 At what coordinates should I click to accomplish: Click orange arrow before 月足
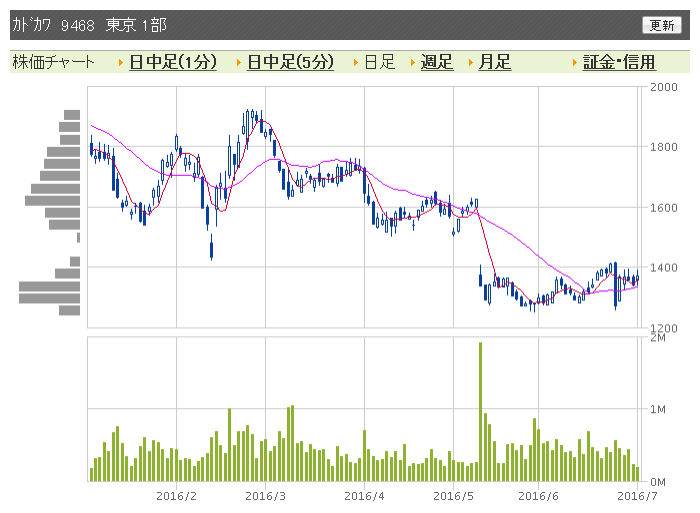pos(471,63)
